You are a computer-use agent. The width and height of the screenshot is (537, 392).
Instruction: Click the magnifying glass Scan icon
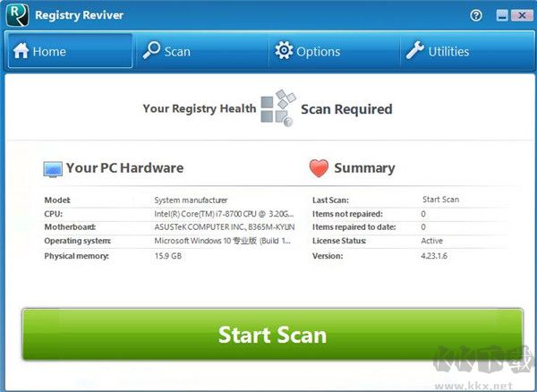point(152,50)
